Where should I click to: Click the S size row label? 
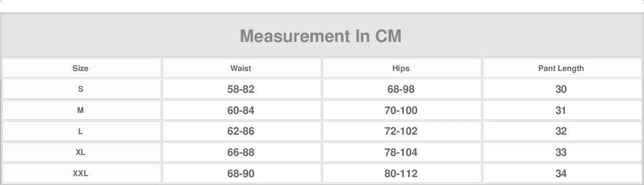(x=81, y=89)
